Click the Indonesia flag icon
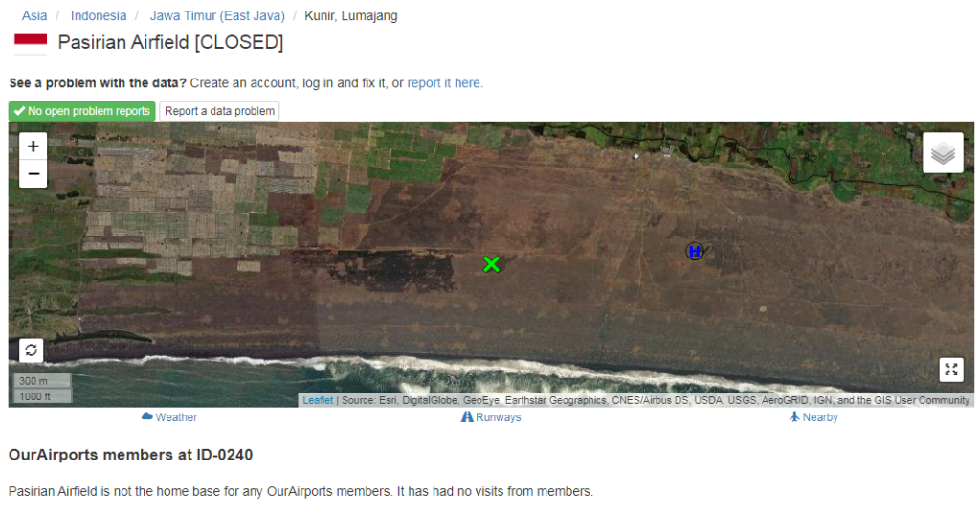 point(31,43)
